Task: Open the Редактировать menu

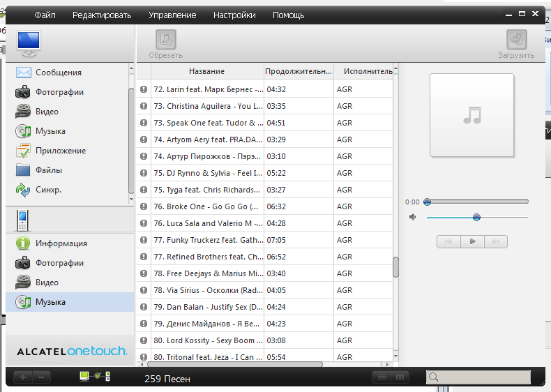Action: (x=102, y=15)
